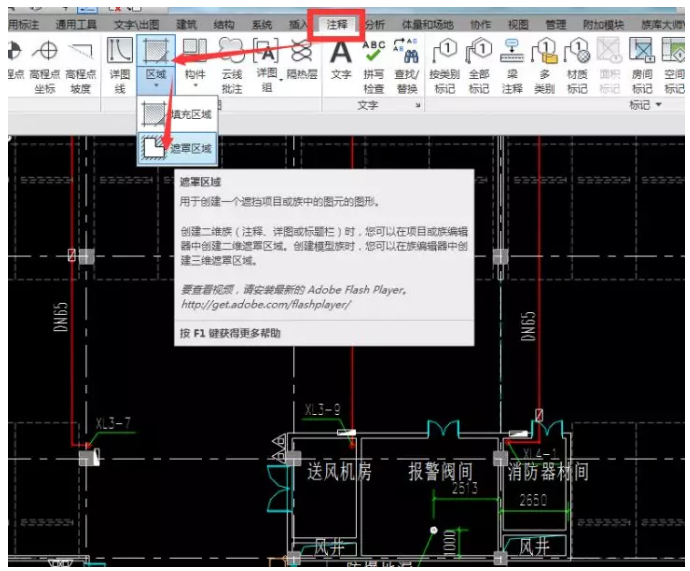Open the 文字\出图 tab
The width and height of the screenshot is (690, 571).
click(136, 25)
